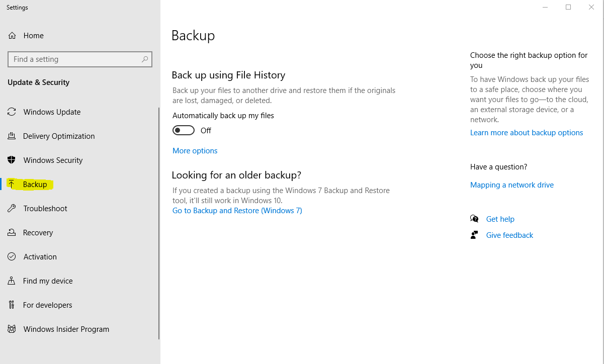
Task: Open More options link
Action: [x=195, y=151]
